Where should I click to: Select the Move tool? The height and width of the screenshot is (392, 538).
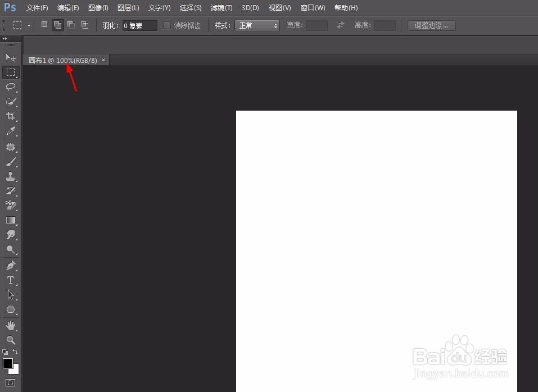(11, 57)
